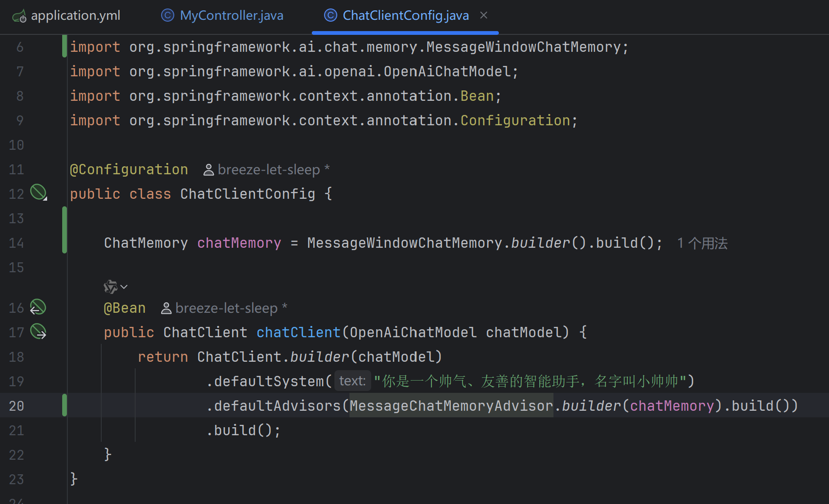Click the return keyword on line 18
This screenshot has height=504, width=829.
click(x=163, y=357)
